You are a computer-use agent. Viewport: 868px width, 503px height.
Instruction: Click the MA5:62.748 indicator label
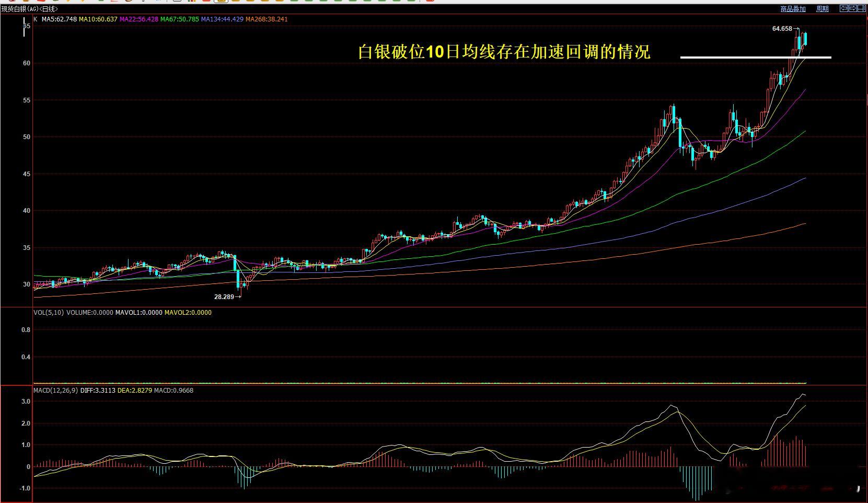pos(59,19)
